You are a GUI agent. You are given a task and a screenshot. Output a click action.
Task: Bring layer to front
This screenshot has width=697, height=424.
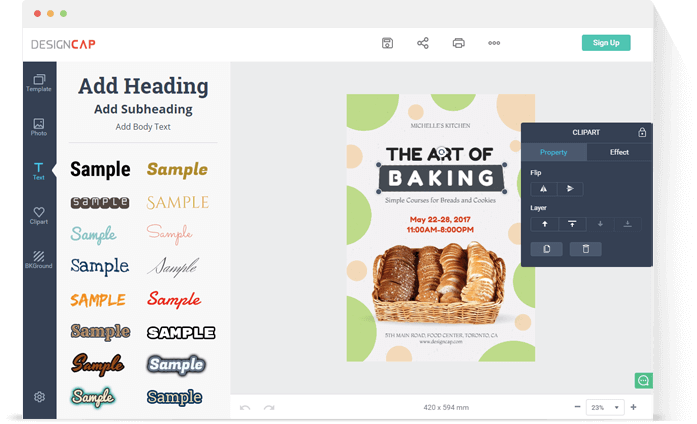[x=572, y=224]
